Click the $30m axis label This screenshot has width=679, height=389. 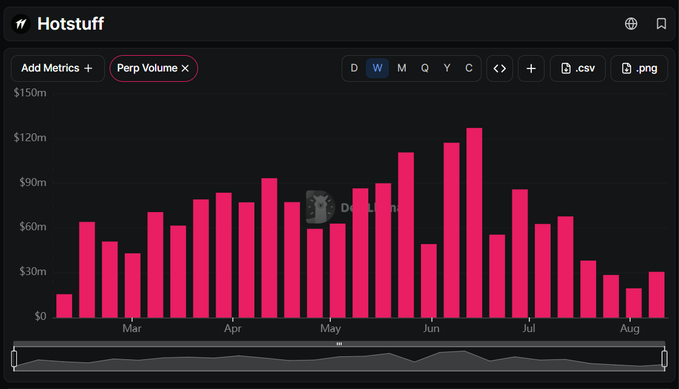click(x=32, y=271)
